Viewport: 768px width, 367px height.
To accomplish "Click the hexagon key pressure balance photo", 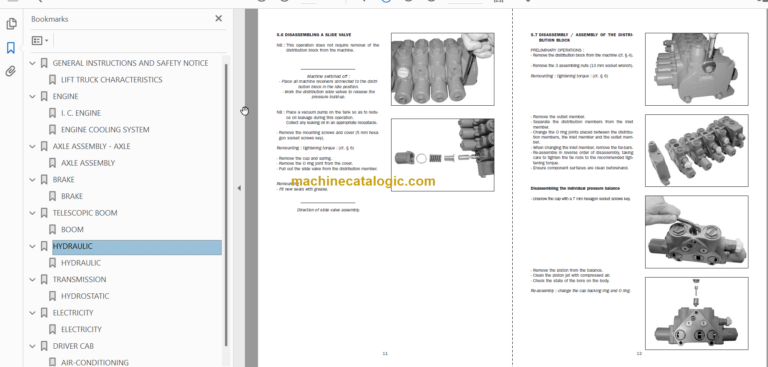I will pos(696,232).
